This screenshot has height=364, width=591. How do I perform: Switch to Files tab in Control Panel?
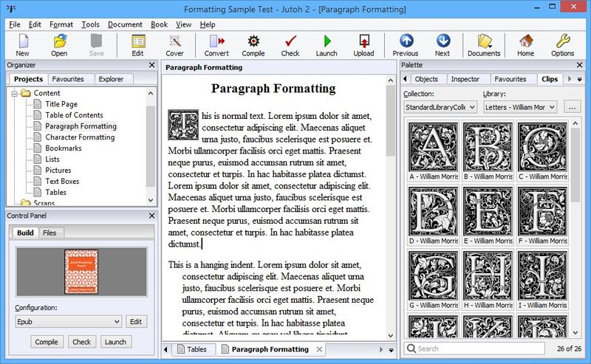(x=49, y=233)
